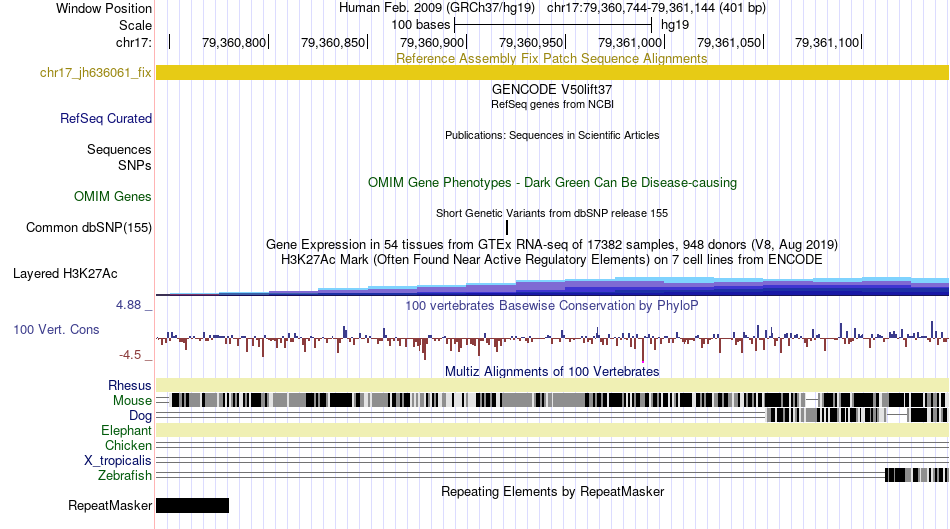Image resolution: width=950 pixels, height=529 pixels.
Task: Open the RefSeq Curated track label
Action: (106, 119)
